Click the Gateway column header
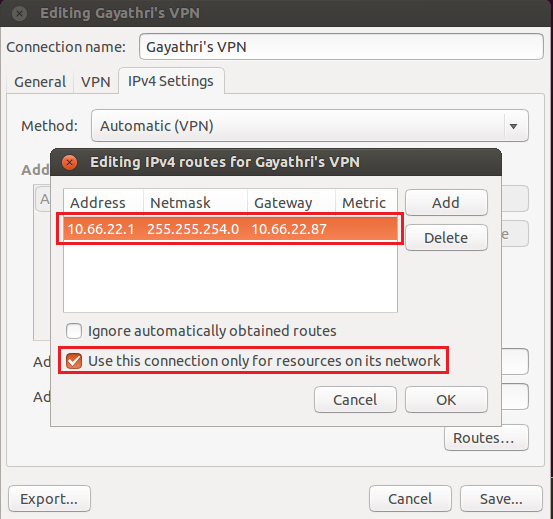553x519 pixels. (x=291, y=203)
